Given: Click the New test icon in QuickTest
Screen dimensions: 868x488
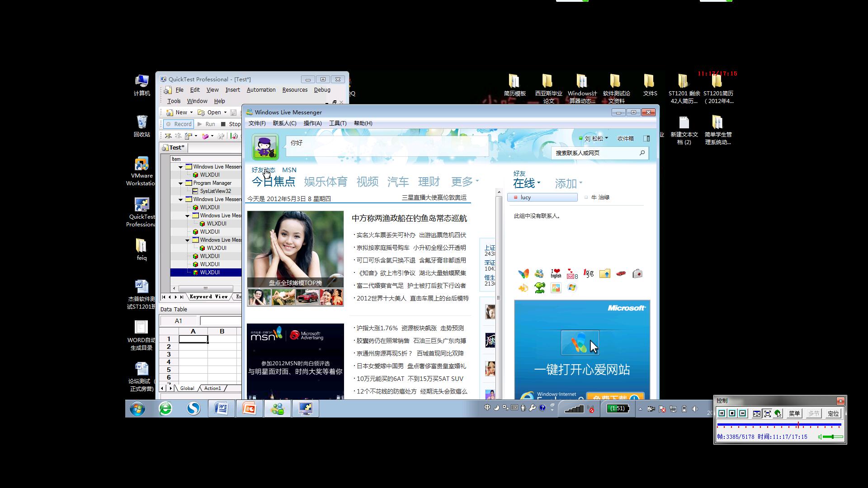Looking at the screenshot, I should click(x=170, y=113).
